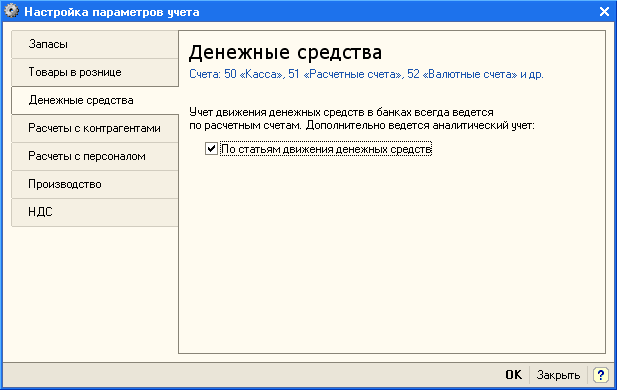Switch to the НДС tab
Screen dimensions: 617x390
point(95,212)
